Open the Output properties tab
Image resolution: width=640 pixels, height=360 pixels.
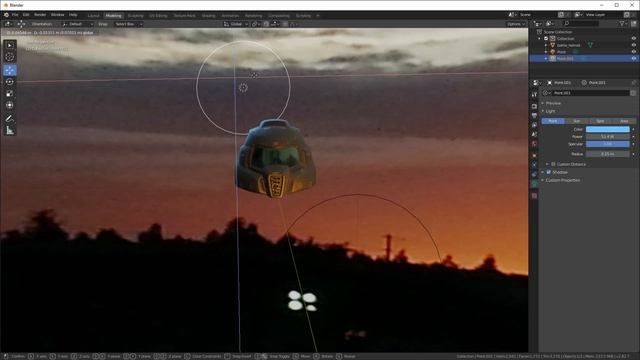coord(534,116)
